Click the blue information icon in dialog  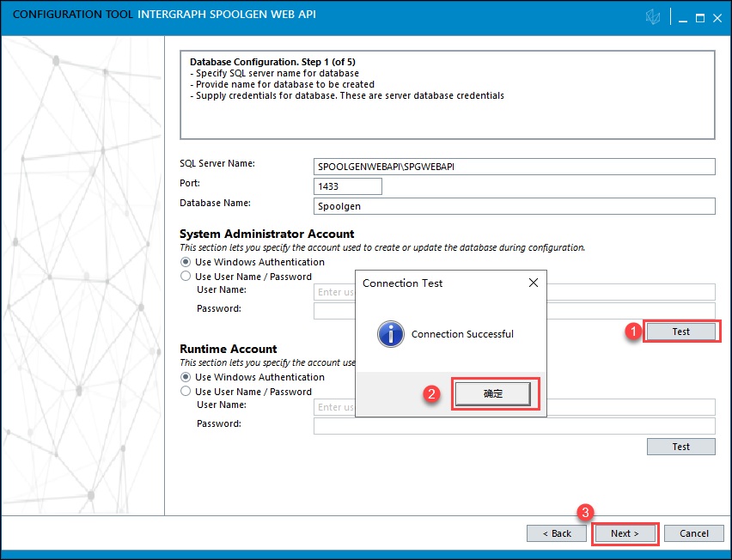(x=391, y=334)
